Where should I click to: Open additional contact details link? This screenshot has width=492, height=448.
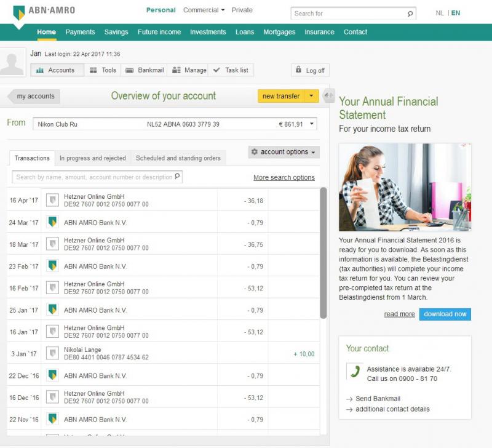[x=392, y=409]
